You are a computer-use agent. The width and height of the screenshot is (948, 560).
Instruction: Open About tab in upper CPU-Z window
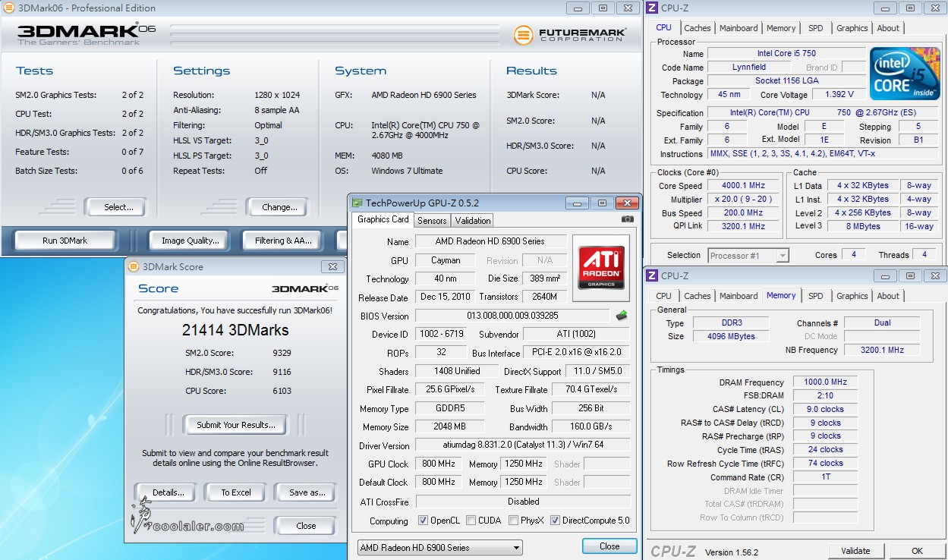pyautogui.click(x=888, y=28)
